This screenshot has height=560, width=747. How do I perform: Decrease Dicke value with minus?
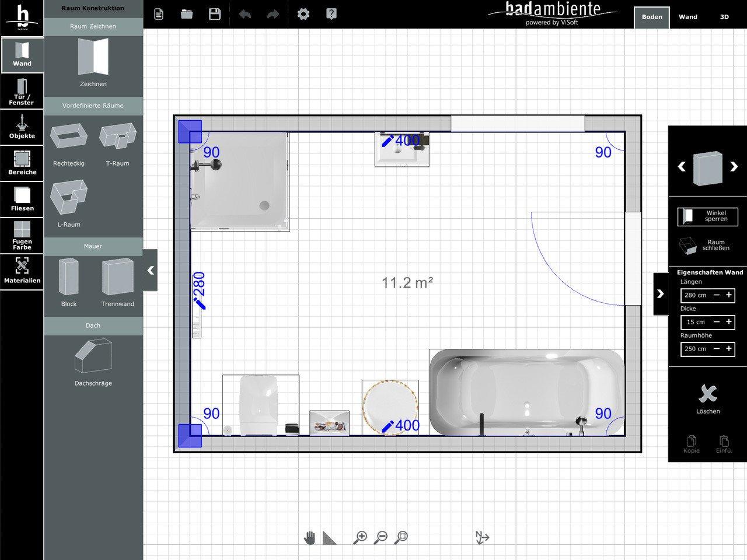[717, 322]
